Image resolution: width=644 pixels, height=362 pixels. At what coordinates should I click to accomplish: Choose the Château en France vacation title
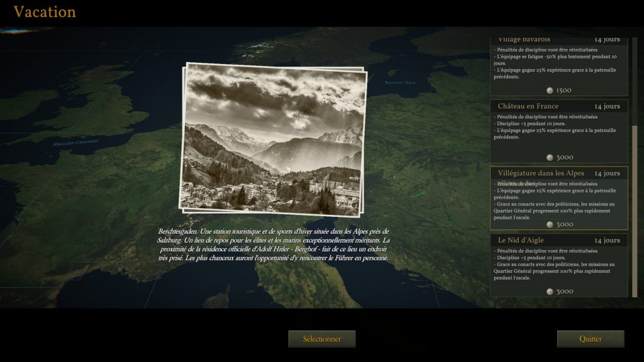tap(528, 106)
